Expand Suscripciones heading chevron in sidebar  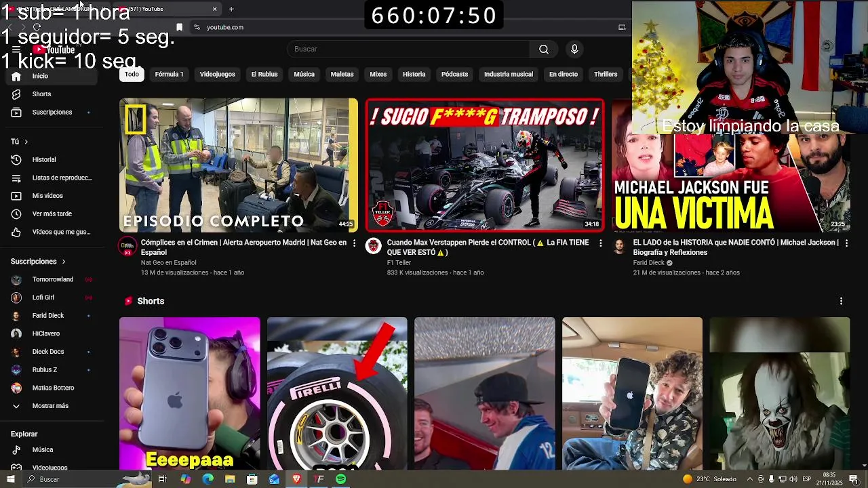click(x=64, y=262)
